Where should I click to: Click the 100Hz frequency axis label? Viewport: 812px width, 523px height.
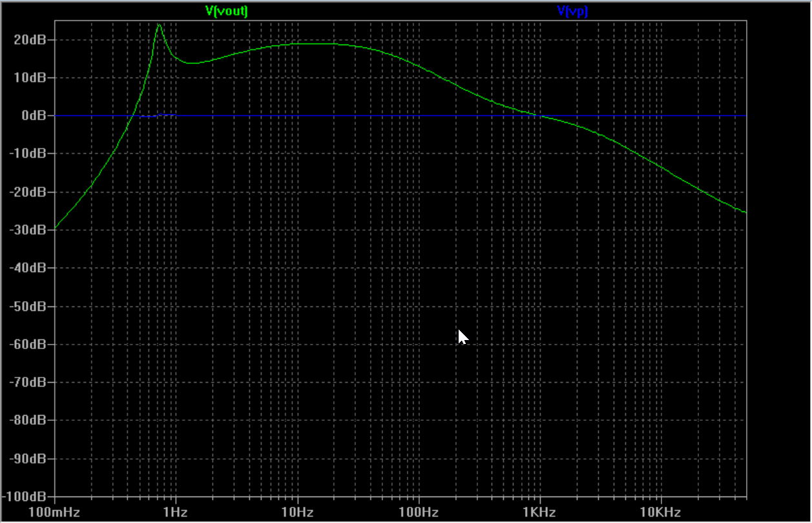click(419, 513)
